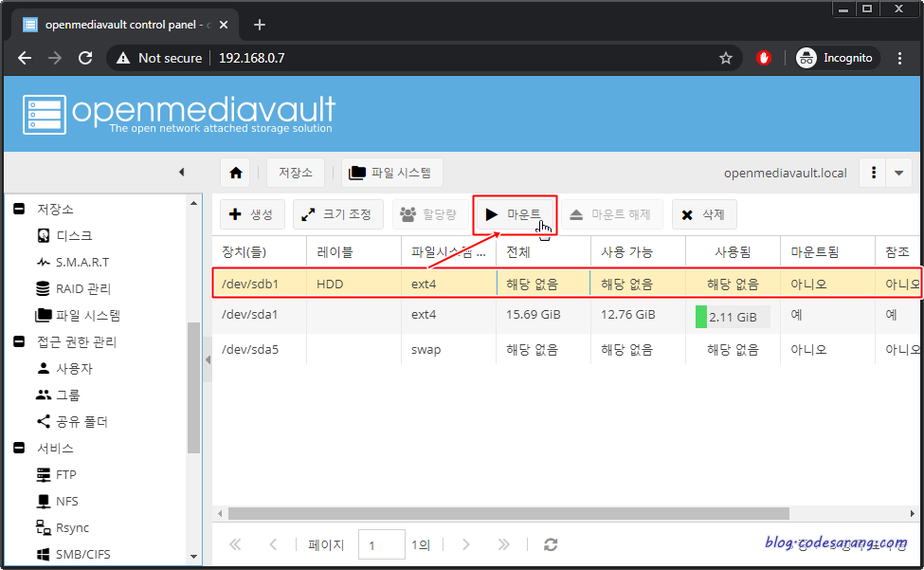Viewport: 924px width, 570px height.
Task: Reload the browser page
Action: coord(85,58)
